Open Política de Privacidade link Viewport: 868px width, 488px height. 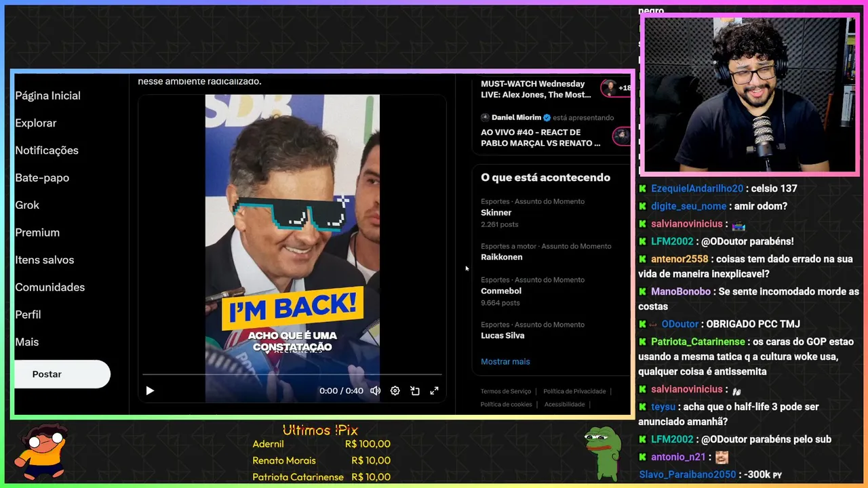point(574,392)
